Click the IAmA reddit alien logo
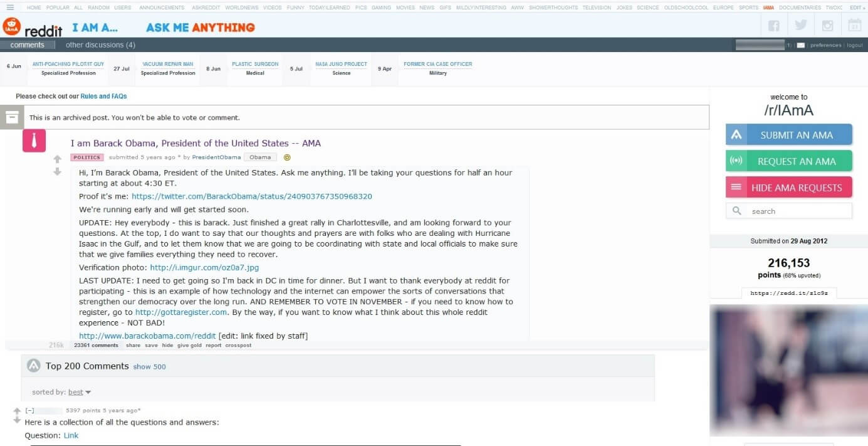The height and width of the screenshot is (446, 868). pos(11,26)
